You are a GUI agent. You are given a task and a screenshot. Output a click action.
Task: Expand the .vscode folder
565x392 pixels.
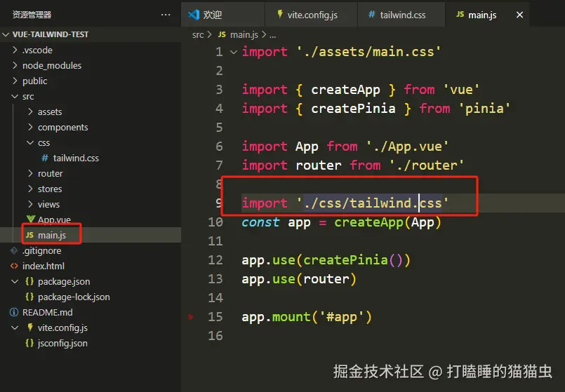pos(15,50)
